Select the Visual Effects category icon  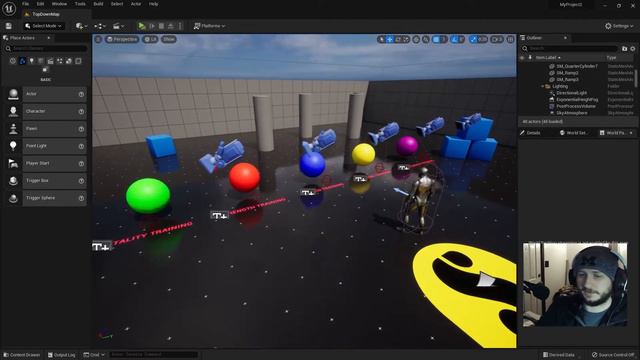pyautogui.click(x=60, y=61)
